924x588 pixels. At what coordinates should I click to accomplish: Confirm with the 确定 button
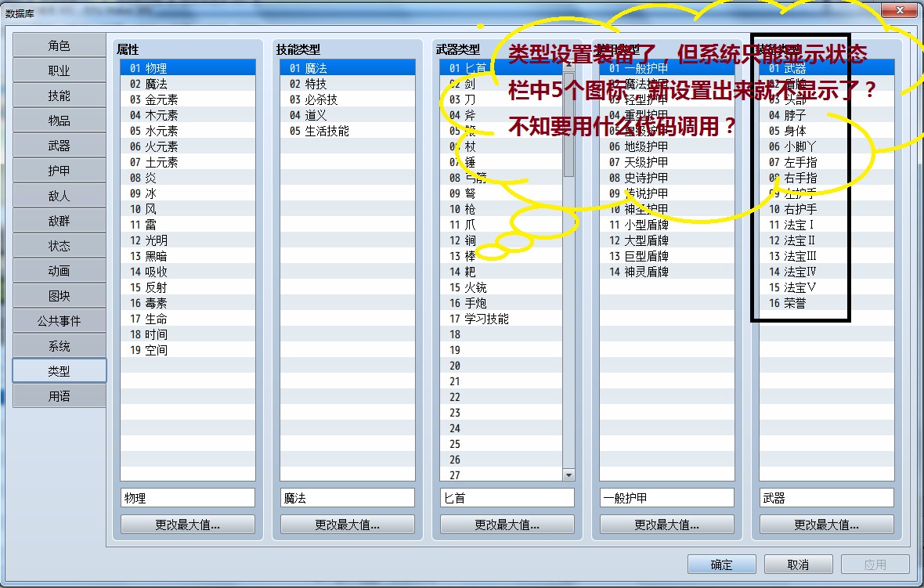point(721,565)
